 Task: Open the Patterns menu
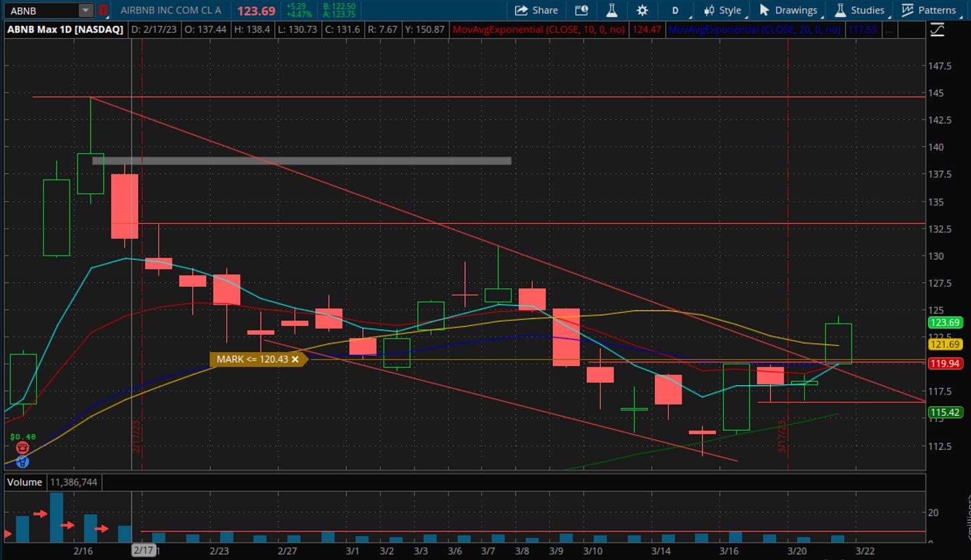pos(930,10)
